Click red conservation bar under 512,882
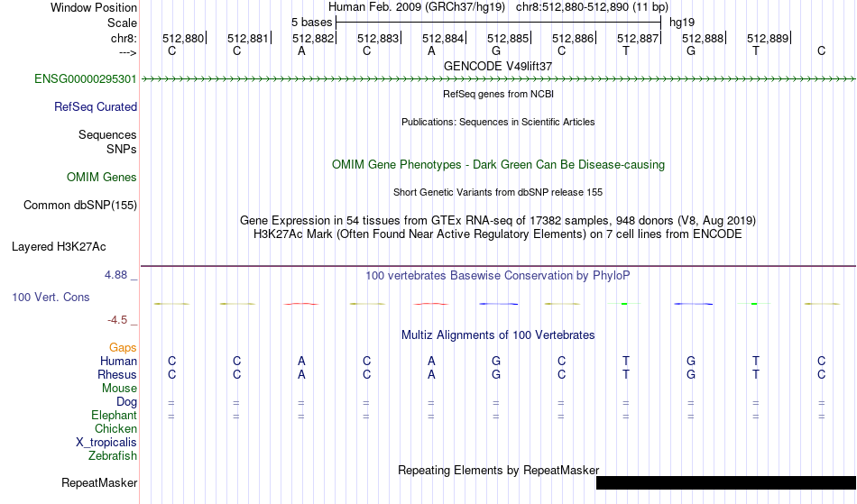 coord(301,304)
